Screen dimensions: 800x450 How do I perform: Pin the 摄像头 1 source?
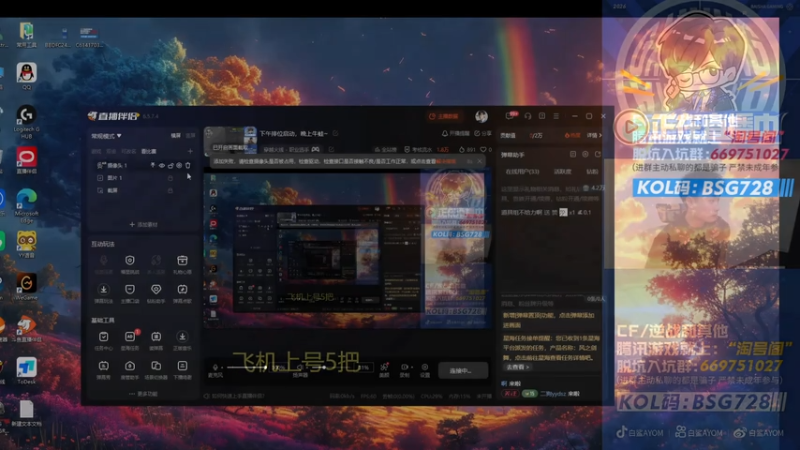153,165
